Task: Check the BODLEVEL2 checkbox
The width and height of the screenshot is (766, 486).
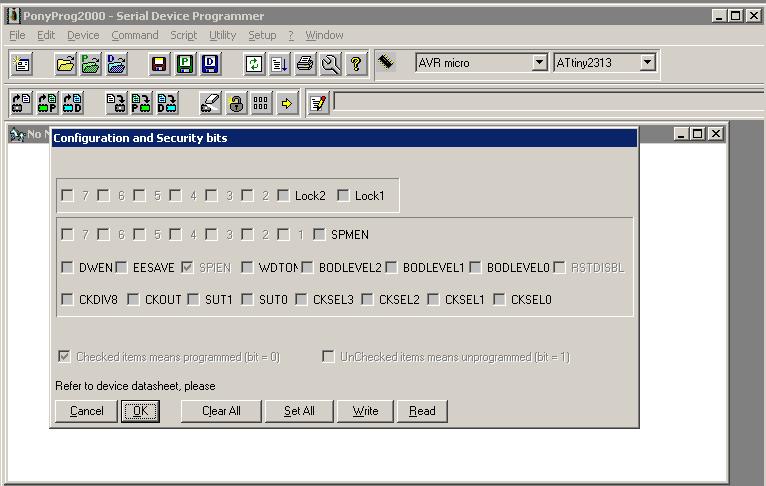Action: pos(307,267)
